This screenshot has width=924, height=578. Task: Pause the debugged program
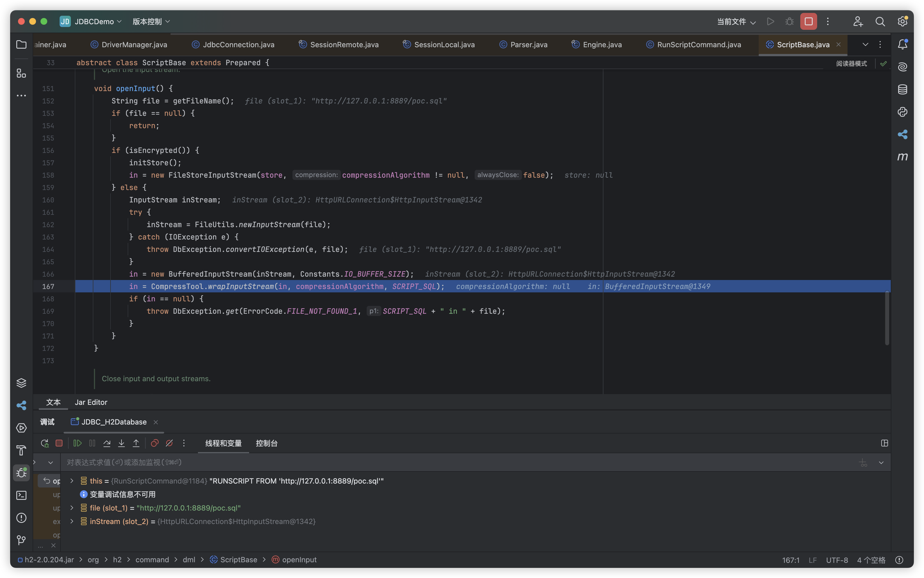[x=92, y=443]
